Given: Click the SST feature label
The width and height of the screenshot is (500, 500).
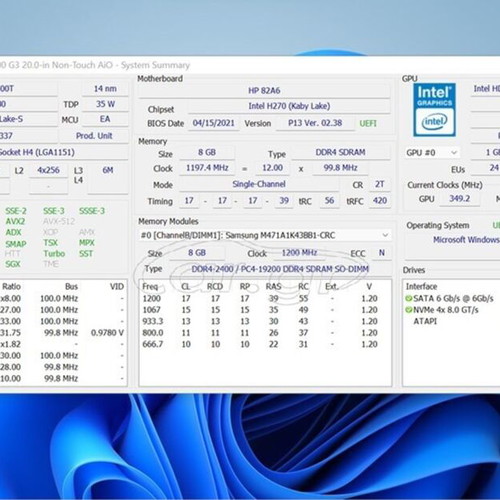Looking at the screenshot, I should [86, 254].
